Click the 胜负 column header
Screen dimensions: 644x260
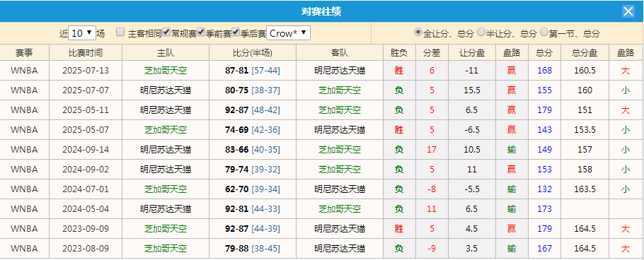click(399, 52)
